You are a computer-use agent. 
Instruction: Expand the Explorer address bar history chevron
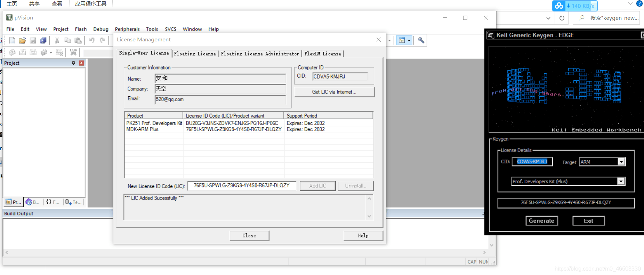pos(548,18)
